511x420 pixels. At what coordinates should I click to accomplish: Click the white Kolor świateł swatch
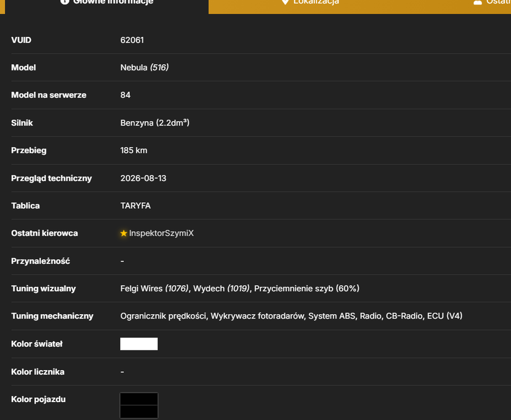click(139, 344)
